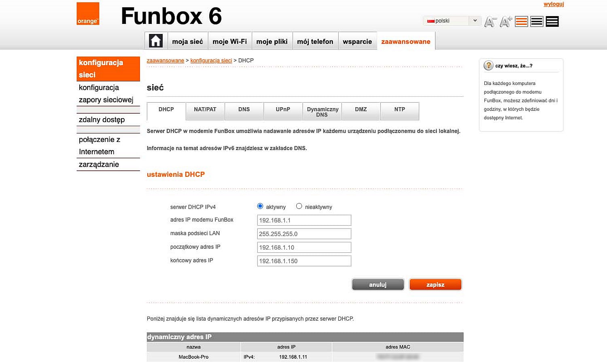Select the nieaktywny radio button
This screenshot has width=607, height=364.
click(299, 206)
